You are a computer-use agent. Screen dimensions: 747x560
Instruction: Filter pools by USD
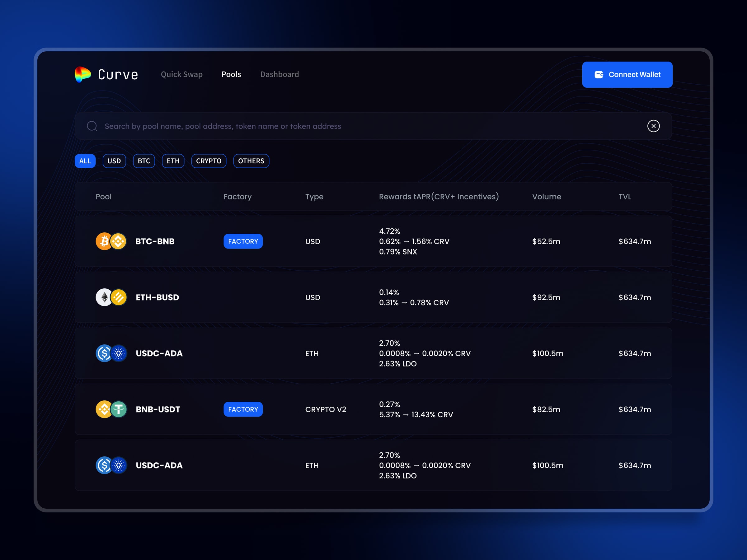pos(114,161)
